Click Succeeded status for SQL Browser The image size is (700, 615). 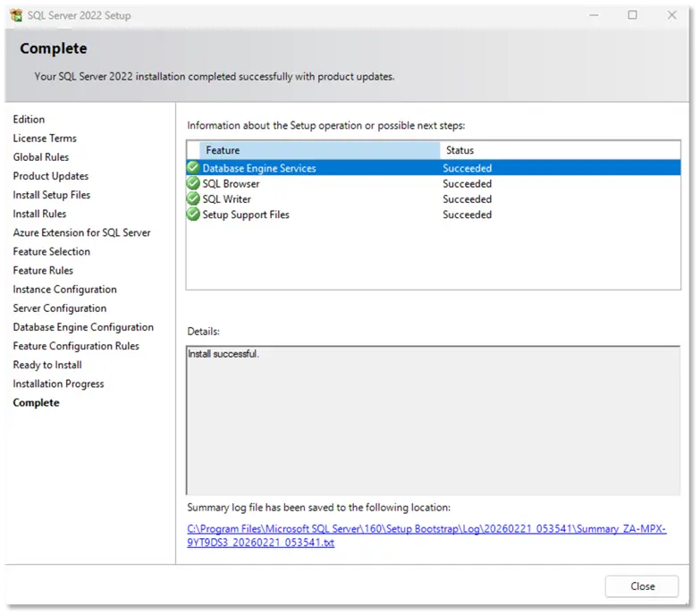point(467,184)
